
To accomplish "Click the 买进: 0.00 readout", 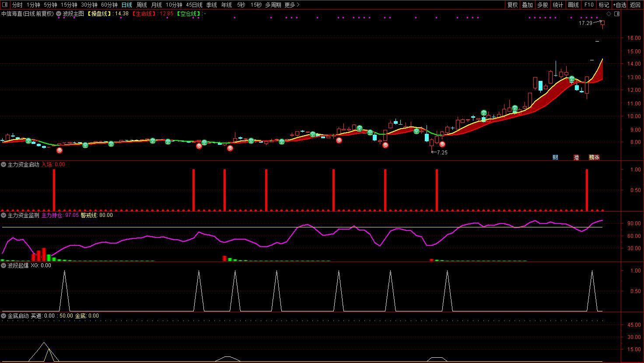I will click(43, 316).
